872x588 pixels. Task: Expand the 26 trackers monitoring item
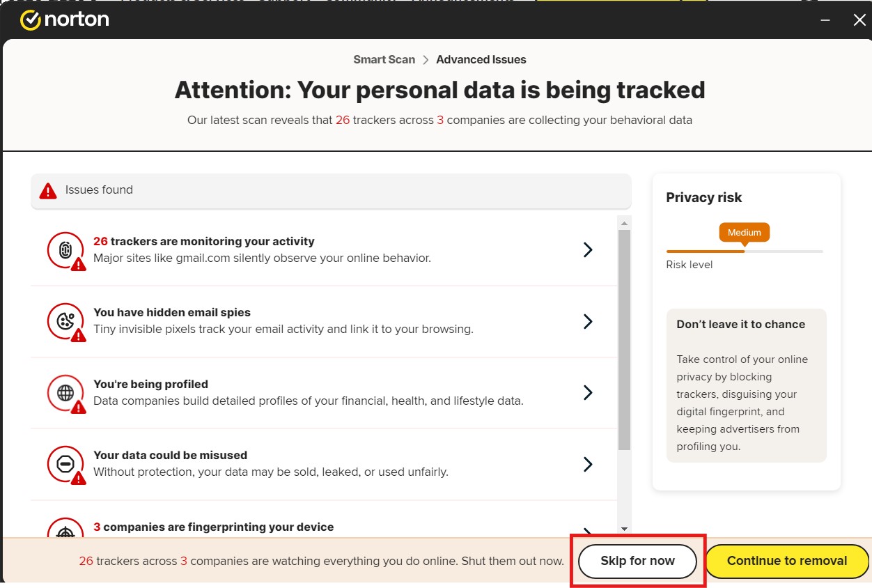pos(588,250)
